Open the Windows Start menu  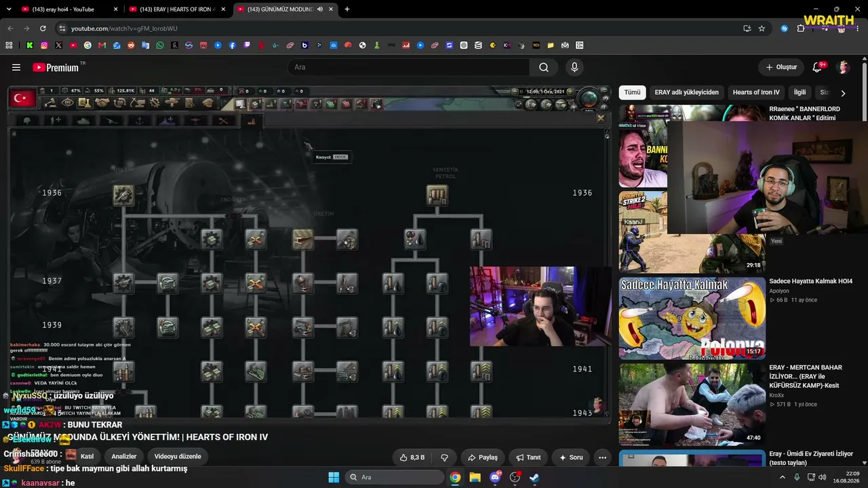[334, 477]
